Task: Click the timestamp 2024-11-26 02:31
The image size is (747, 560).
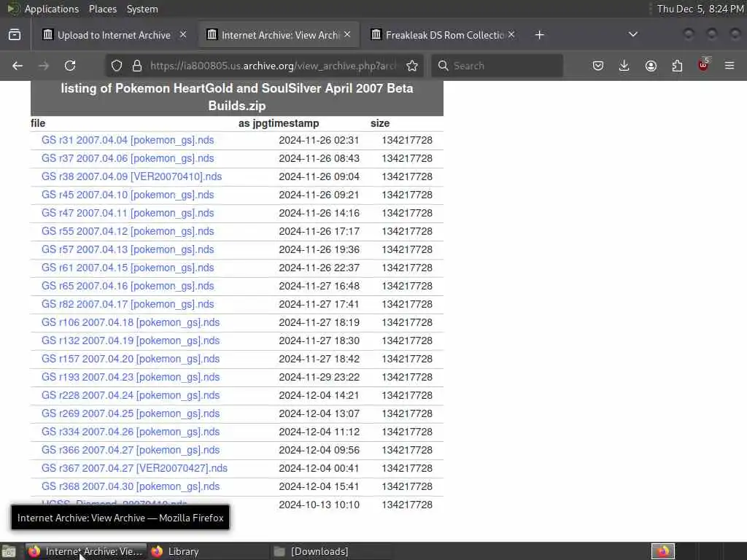Action: [x=319, y=140]
